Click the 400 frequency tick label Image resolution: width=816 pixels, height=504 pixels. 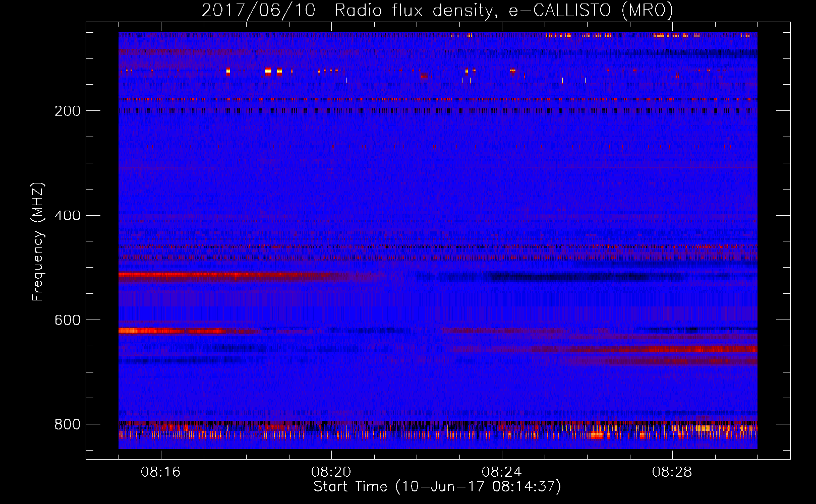point(68,216)
